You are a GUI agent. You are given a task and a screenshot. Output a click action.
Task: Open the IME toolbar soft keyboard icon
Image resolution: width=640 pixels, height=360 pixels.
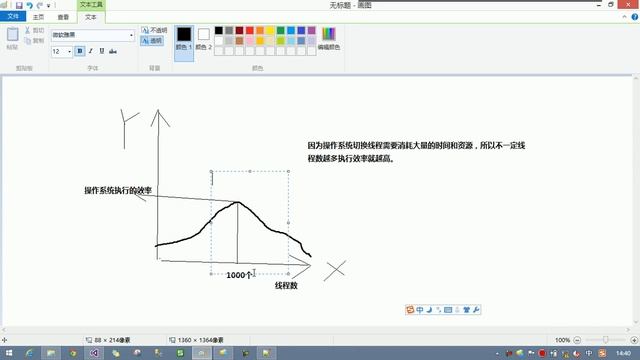tap(448, 310)
